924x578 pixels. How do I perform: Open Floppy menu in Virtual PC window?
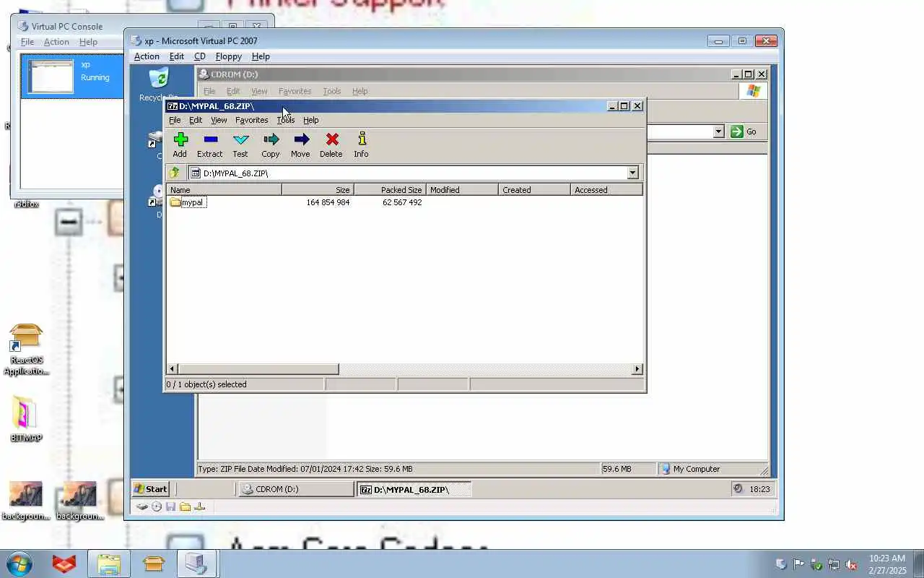pyautogui.click(x=229, y=56)
